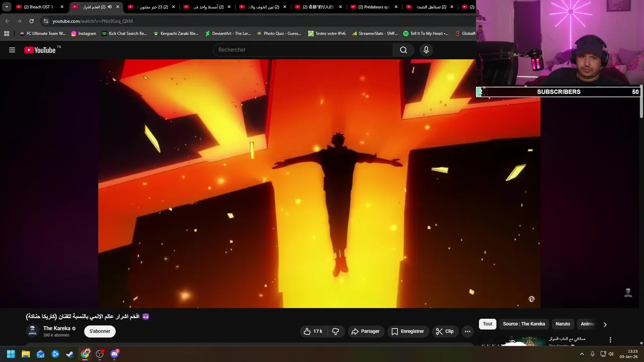Share the video via Partager
Screen dimensions: 644x362
pyautogui.click(x=366, y=331)
